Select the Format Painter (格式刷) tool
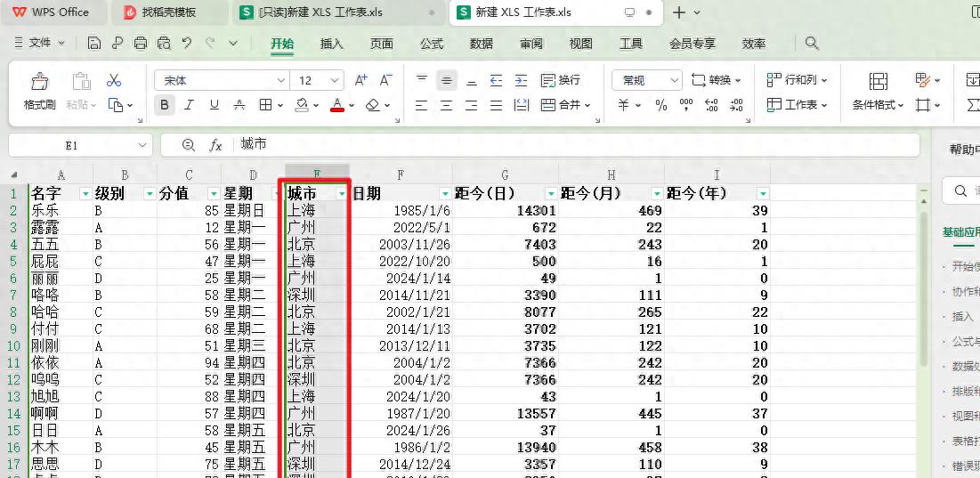 click(40, 91)
